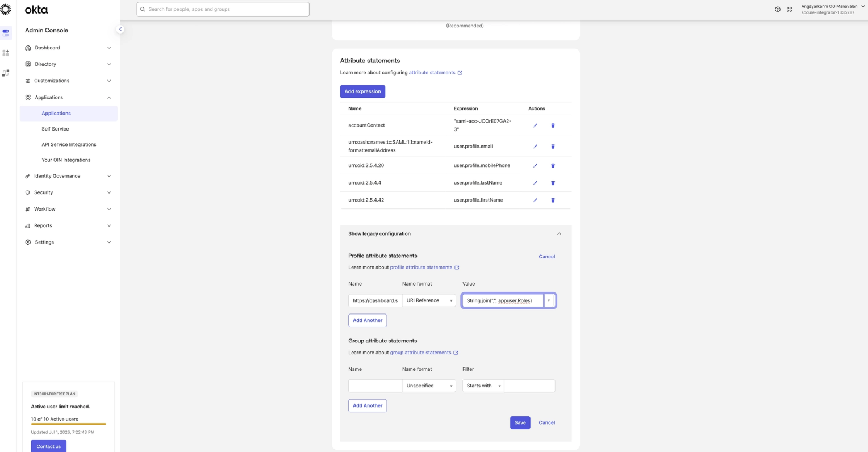Click the Okta sunburst logo icon
The height and width of the screenshot is (452, 868).
(x=6, y=9)
